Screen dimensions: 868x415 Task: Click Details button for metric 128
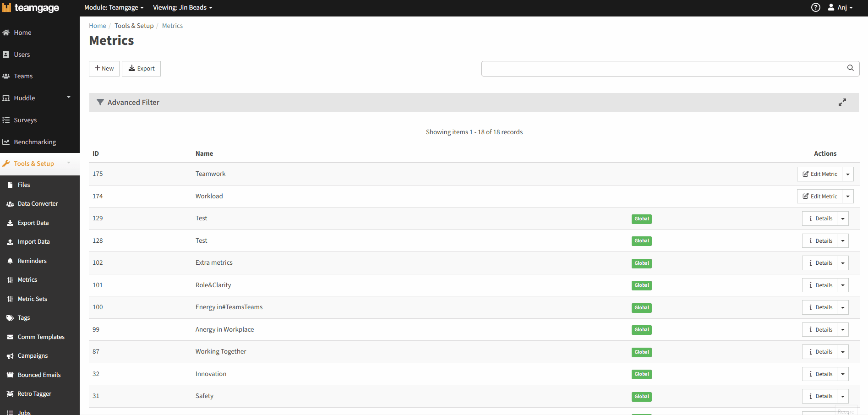820,241
